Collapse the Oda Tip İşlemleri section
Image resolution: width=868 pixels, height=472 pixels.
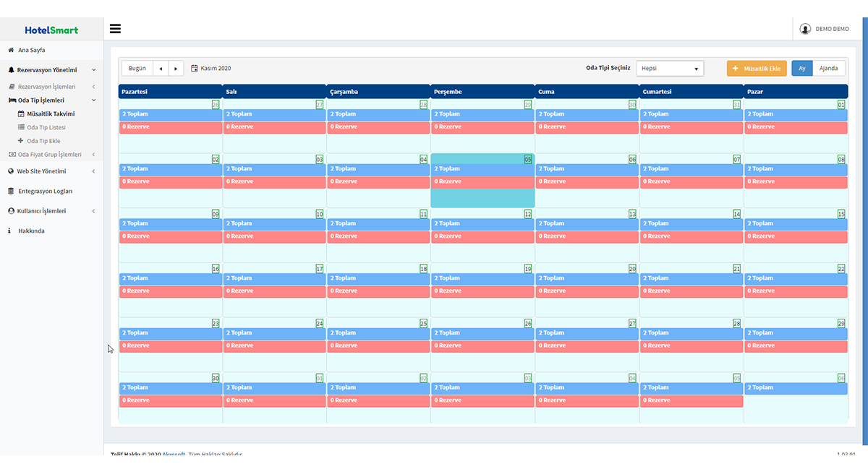(93, 100)
